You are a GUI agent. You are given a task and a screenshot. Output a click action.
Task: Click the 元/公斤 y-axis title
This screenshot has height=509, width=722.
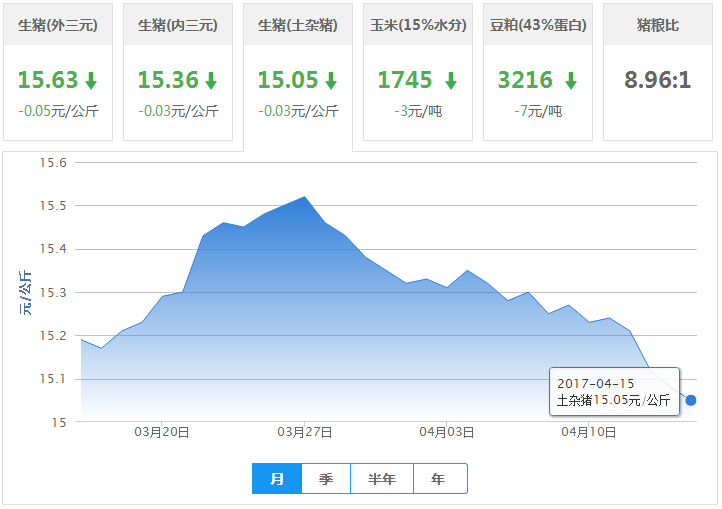point(25,292)
